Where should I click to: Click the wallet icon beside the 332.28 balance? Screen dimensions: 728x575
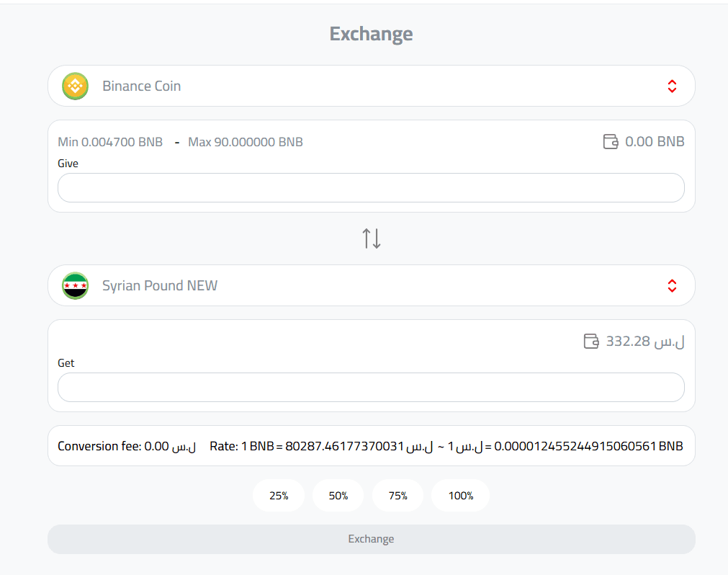point(591,341)
